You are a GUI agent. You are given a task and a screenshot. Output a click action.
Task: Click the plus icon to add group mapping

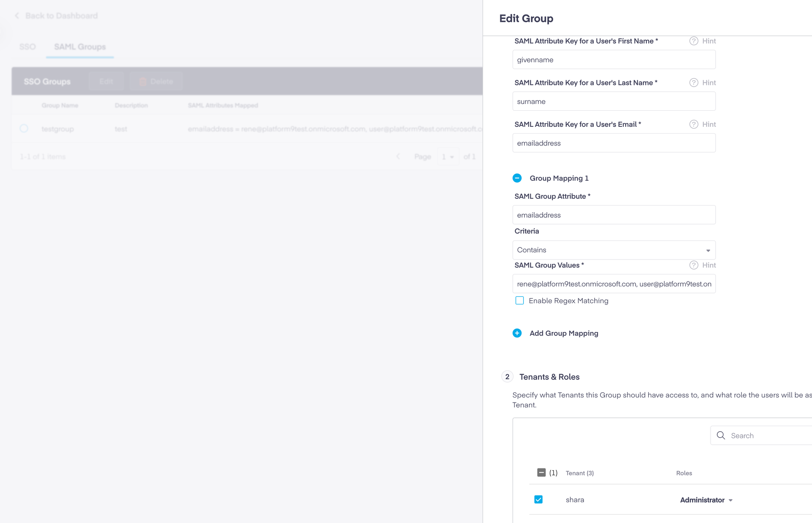click(x=517, y=333)
